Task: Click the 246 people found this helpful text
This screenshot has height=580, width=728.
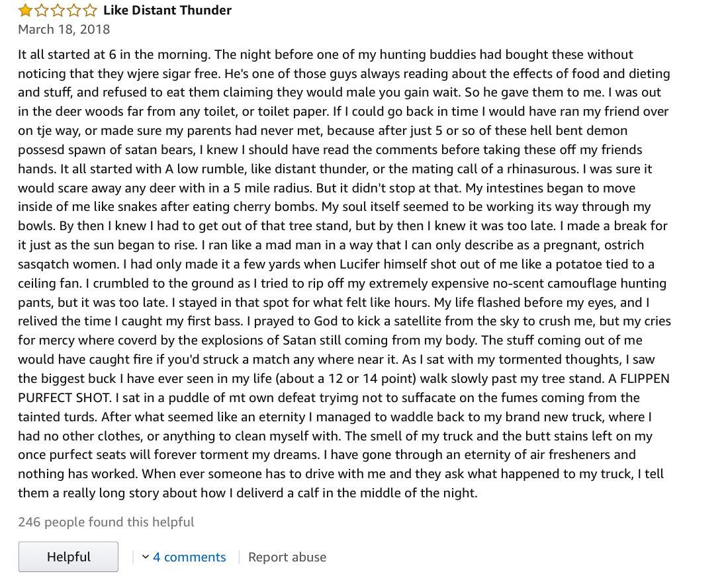Action: (106, 522)
